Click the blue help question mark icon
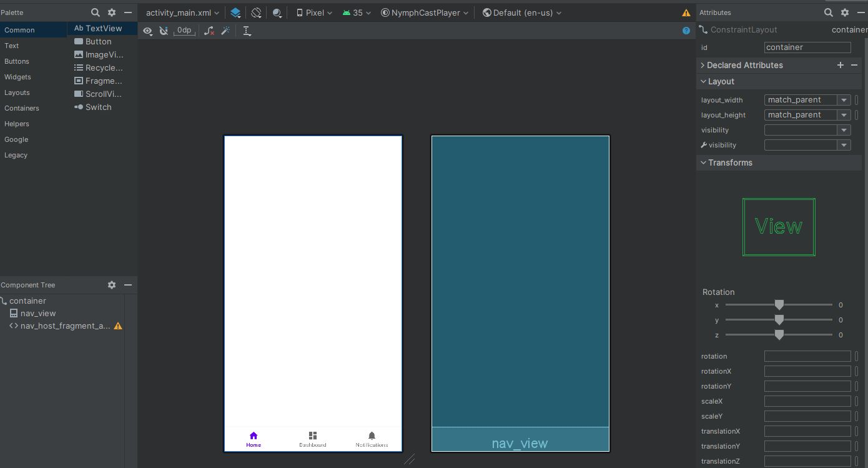Screen dimensions: 868x468 pyautogui.click(x=686, y=31)
